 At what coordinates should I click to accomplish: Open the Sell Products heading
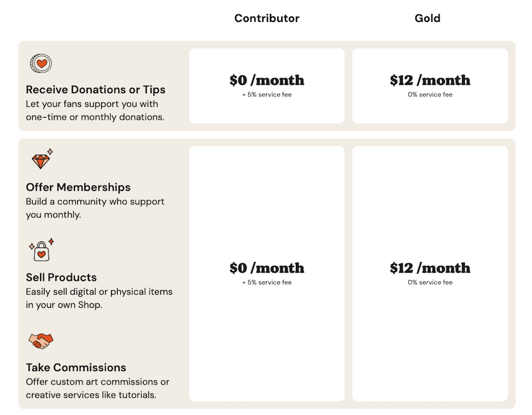coord(61,277)
